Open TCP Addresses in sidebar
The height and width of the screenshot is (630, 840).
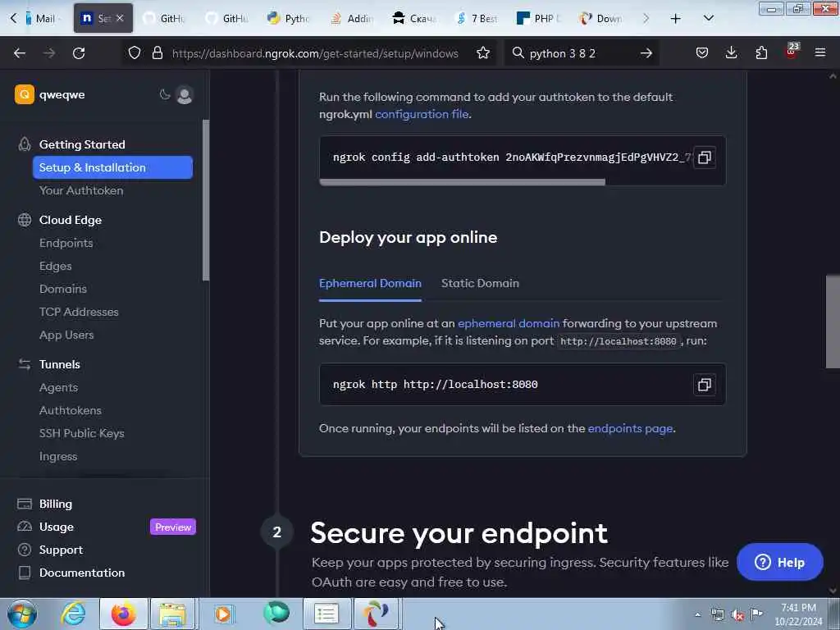[79, 312]
